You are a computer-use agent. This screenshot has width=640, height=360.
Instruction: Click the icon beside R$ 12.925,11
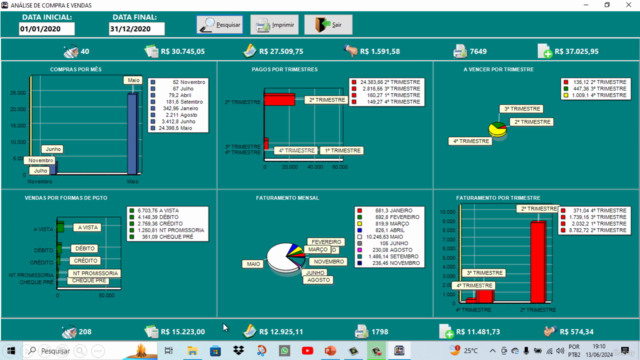coord(249,331)
